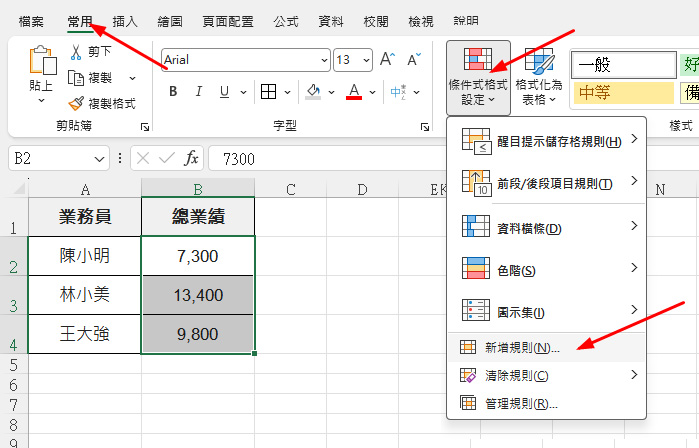The image size is (699, 448).
Task: Click the 剪下 (Cut) scissors icon
Action: pos(76,52)
